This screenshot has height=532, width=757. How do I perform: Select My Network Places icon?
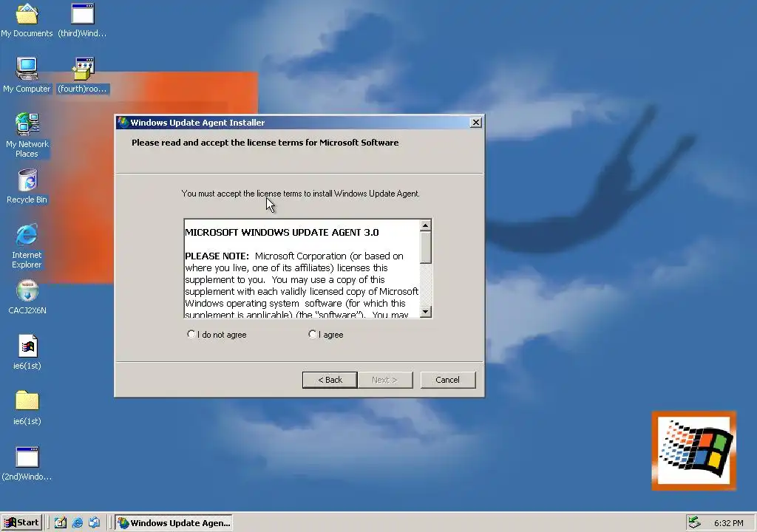(x=27, y=135)
